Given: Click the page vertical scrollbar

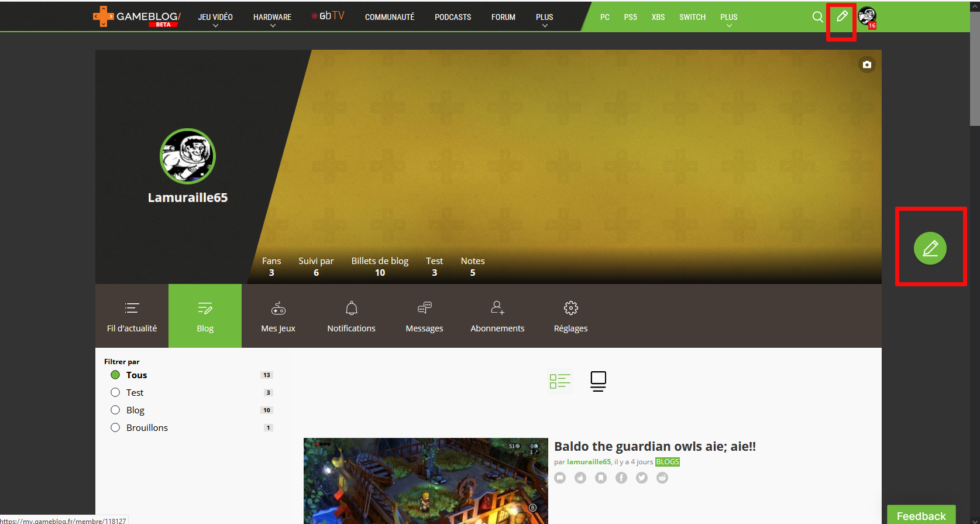Looking at the screenshot, I should pos(975,69).
